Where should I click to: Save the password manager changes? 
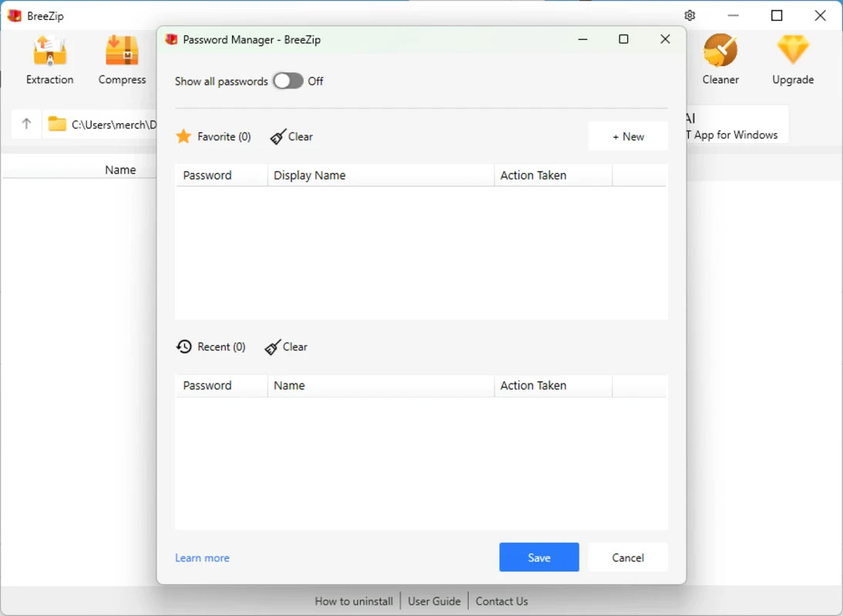tap(539, 557)
